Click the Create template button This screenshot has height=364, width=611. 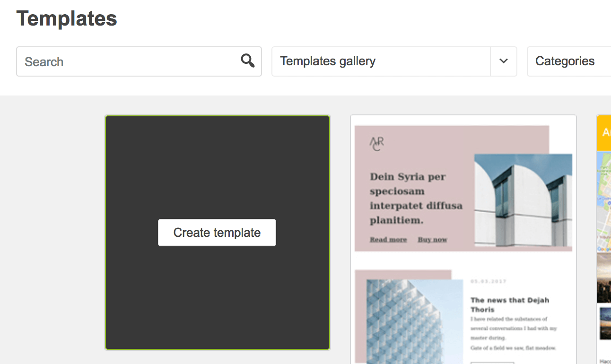click(x=217, y=232)
